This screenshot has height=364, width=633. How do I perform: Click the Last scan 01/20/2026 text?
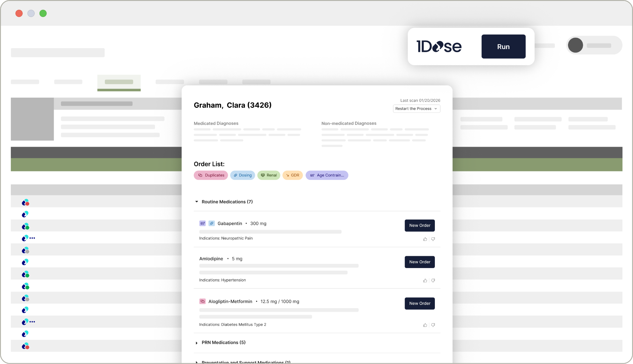click(x=420, y=101)
